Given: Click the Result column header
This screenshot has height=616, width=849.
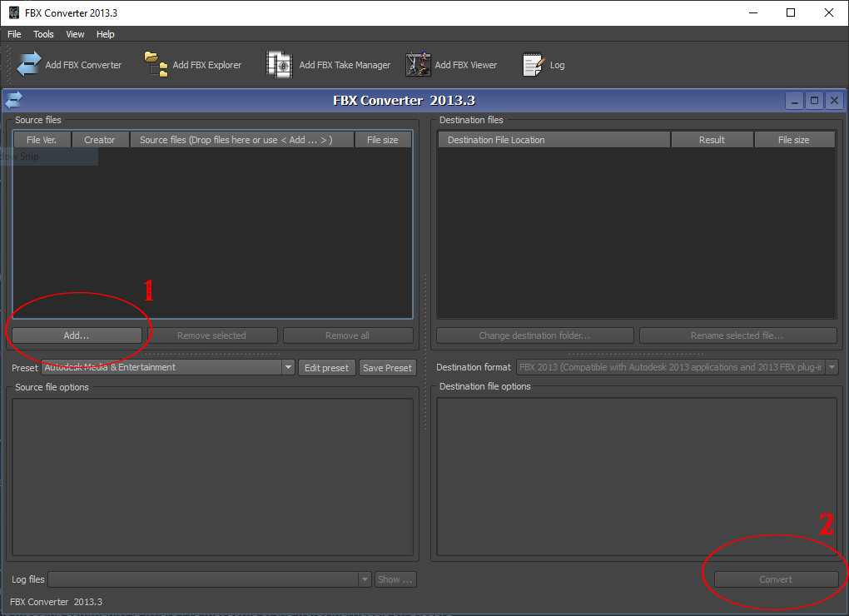Looking at the screenshot, I should pos(712,140).
